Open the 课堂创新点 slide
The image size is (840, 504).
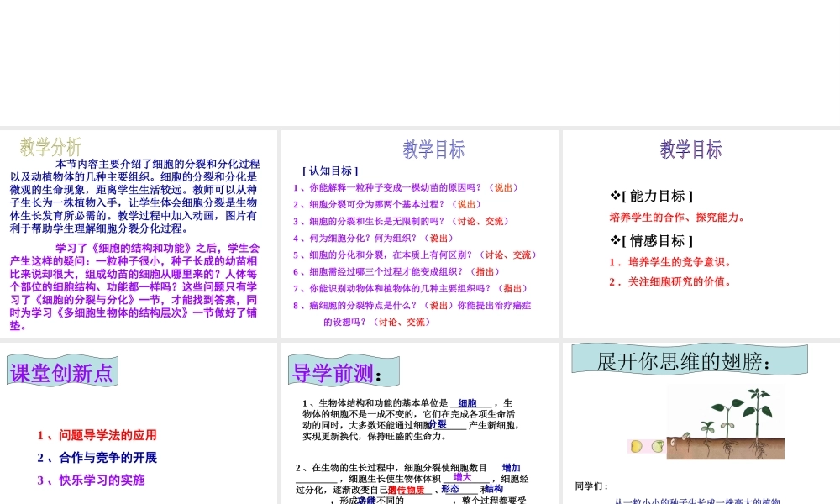[x=139, y=423]
